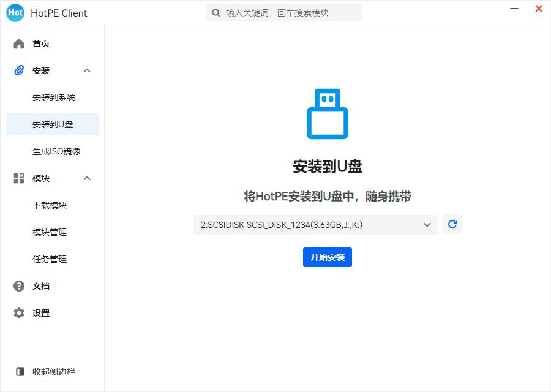Click the HotPE logo icon
This screenshot has height=392, width=551.
[x=15, y=12]
